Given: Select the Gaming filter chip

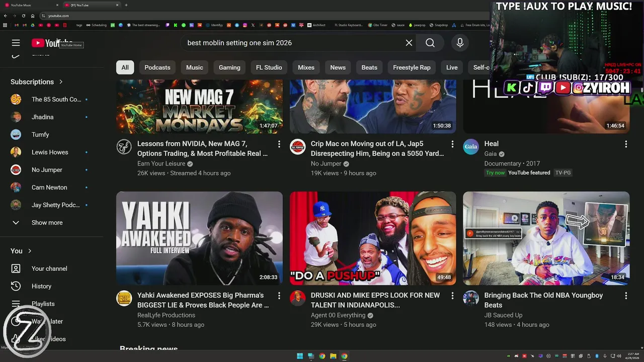Looking at the screenshot, I should [229, 67].
